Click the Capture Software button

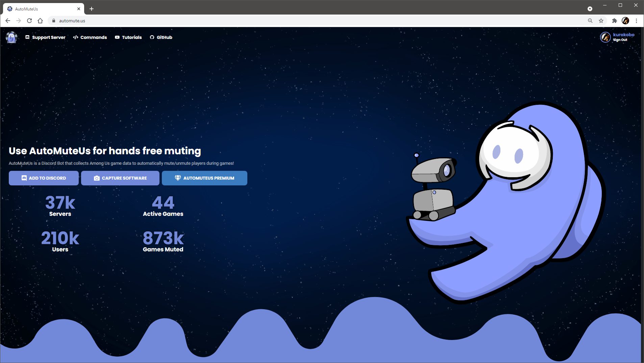click(120, 178)
